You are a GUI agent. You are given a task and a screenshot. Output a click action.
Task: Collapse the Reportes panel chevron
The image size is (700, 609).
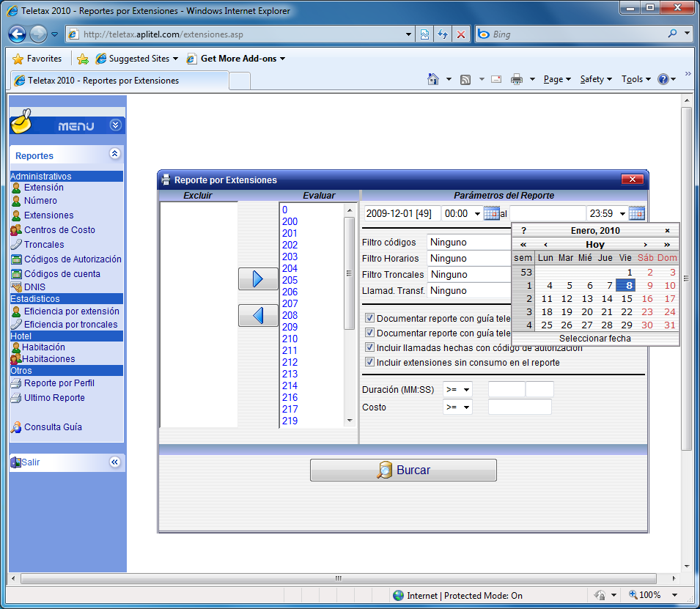tap(115, 154)
